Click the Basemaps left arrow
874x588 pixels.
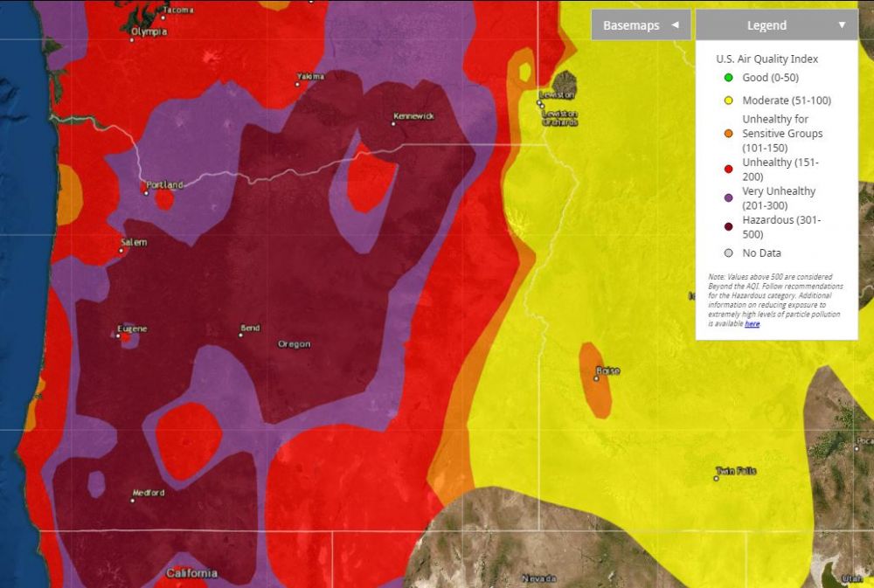click(x=675, y=25)
